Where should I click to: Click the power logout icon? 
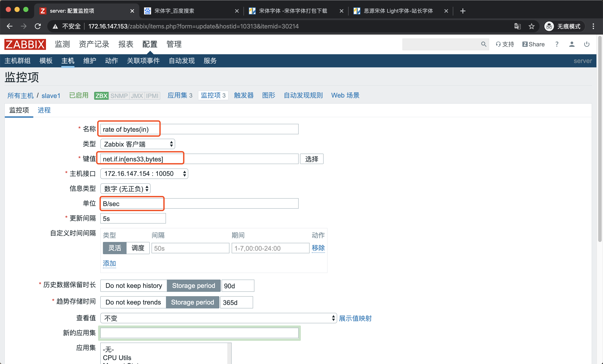(x=587, y=44)
